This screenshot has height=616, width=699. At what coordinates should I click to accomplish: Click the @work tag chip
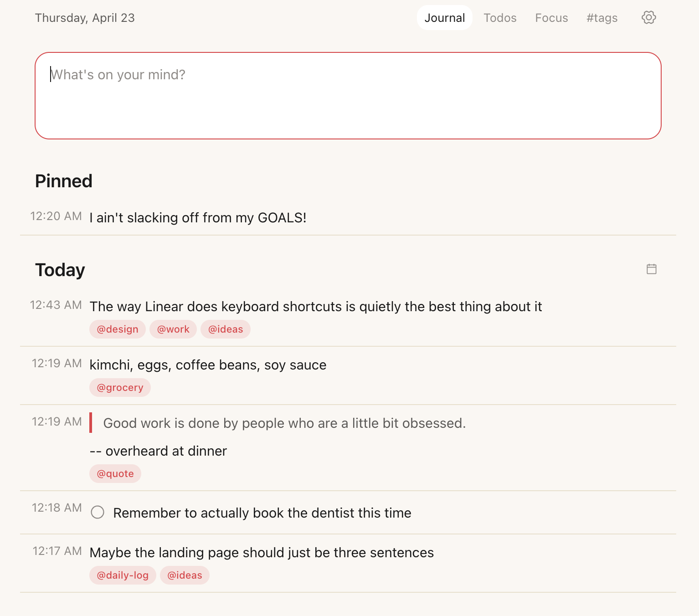[173, 329]
